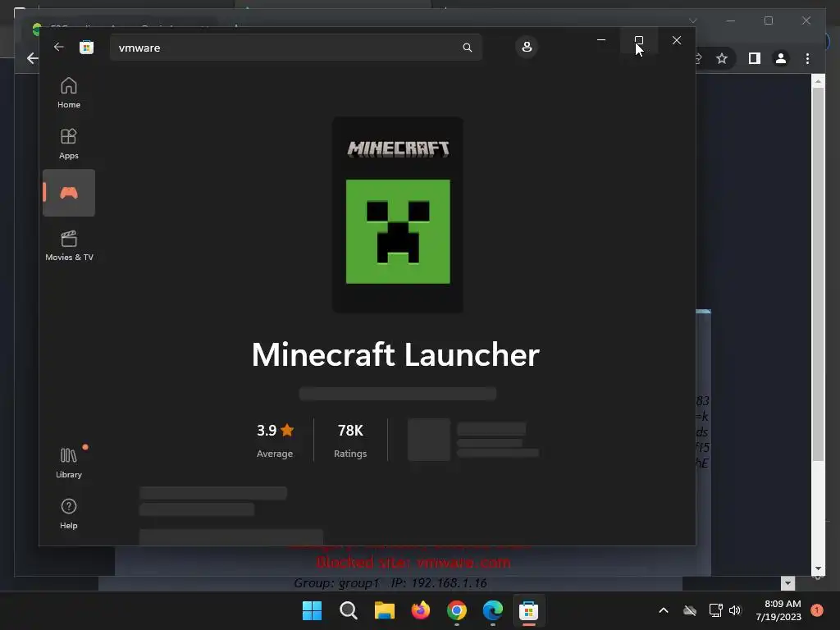Toggle Chrome side panel icon
The height and width of the screenshot is (630, 840).
(x=755, y=58)
